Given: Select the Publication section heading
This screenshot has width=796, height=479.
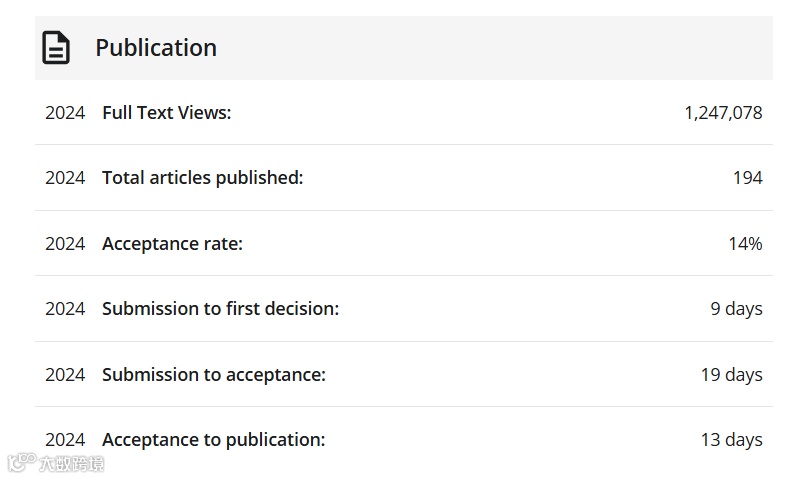Looking at the screenshot, I should point(156,47).
